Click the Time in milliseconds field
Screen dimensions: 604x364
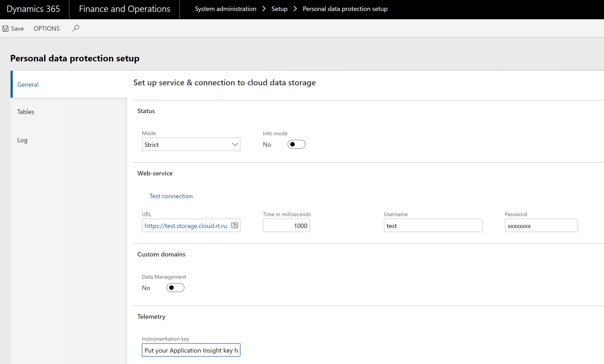coord(286,226)
